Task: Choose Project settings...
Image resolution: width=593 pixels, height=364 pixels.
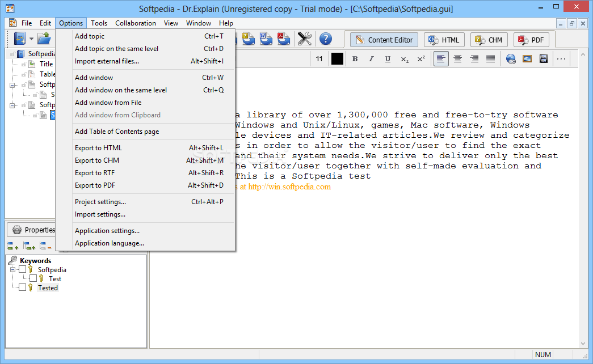Action: point(149,202)
